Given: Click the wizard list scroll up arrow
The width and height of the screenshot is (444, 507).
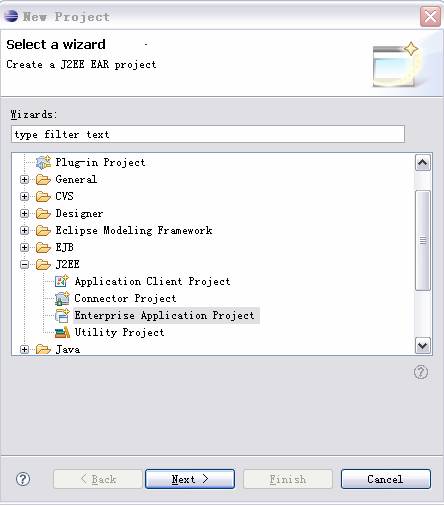Looking at the screenshot, I should (x=423, y=163).
